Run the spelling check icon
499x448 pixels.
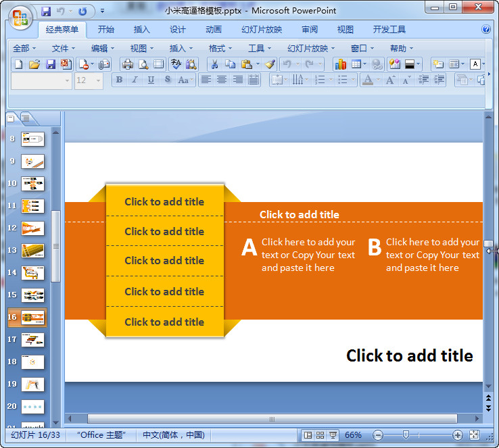176,65
